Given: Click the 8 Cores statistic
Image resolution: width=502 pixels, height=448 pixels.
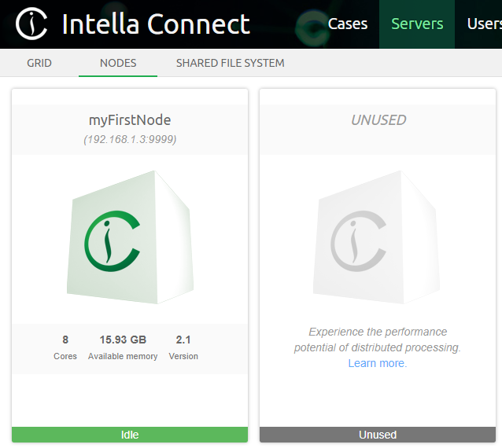Looking at the screenshot, I should (65, 347).
